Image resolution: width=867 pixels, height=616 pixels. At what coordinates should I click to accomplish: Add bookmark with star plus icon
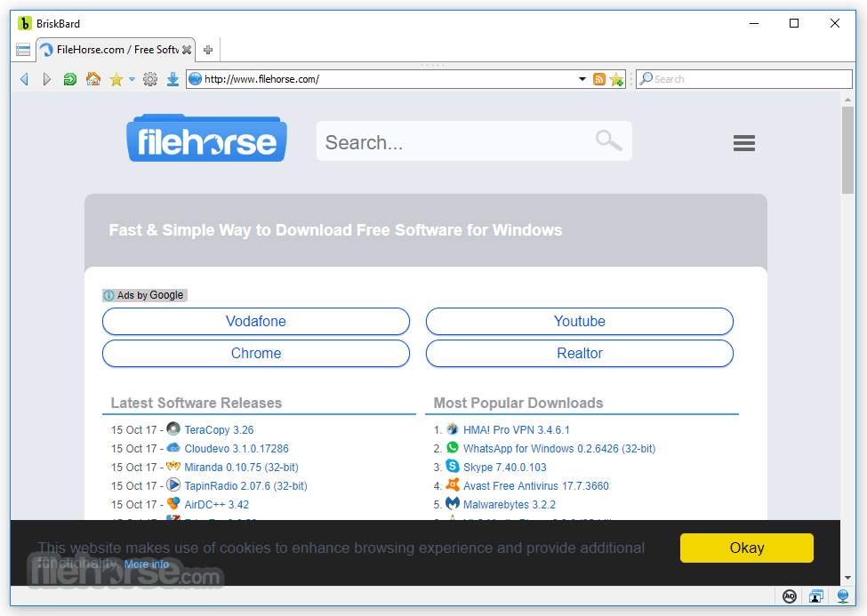(616, 79)
